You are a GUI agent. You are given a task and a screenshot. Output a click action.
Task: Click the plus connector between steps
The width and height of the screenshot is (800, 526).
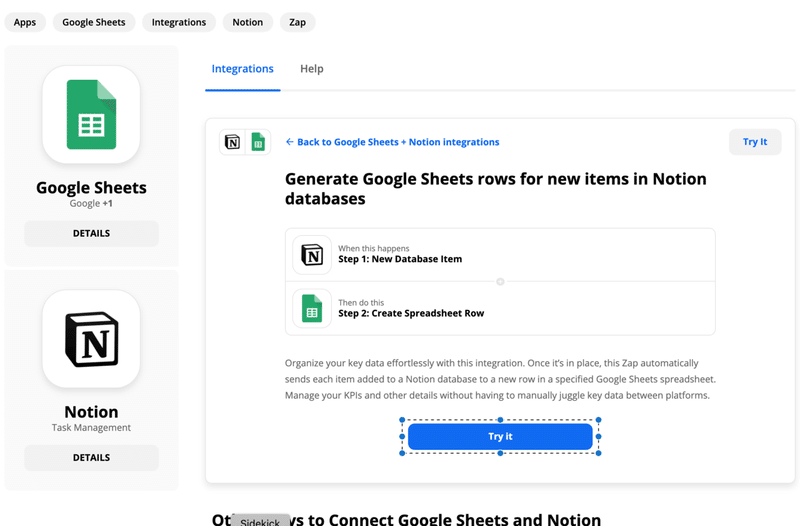point(500,282)
